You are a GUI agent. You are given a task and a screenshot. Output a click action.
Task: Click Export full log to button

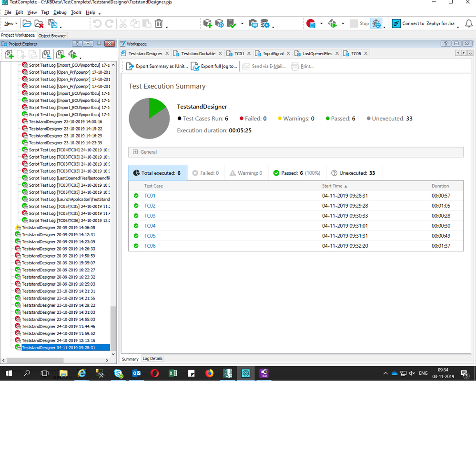pos(214,66)
